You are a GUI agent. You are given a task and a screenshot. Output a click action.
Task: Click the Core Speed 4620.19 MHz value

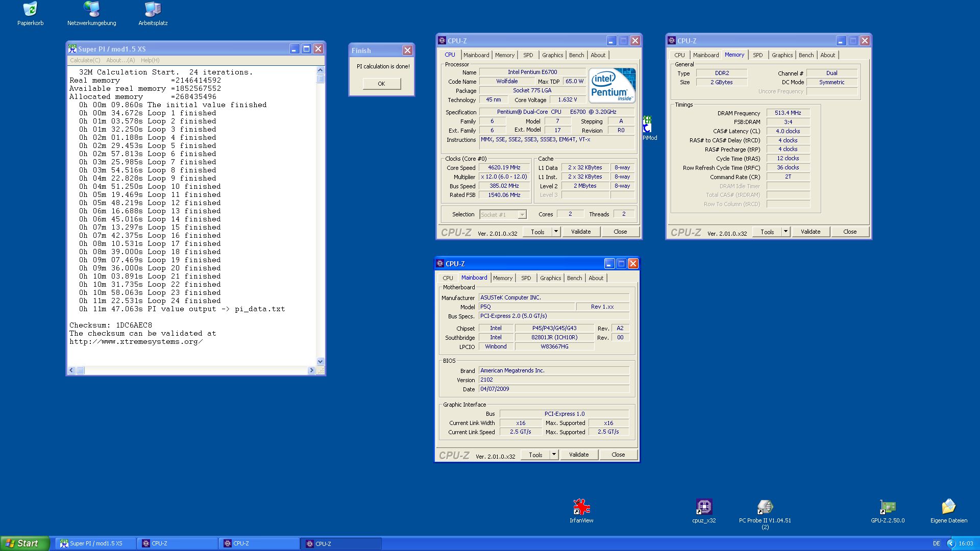(504, 167)
